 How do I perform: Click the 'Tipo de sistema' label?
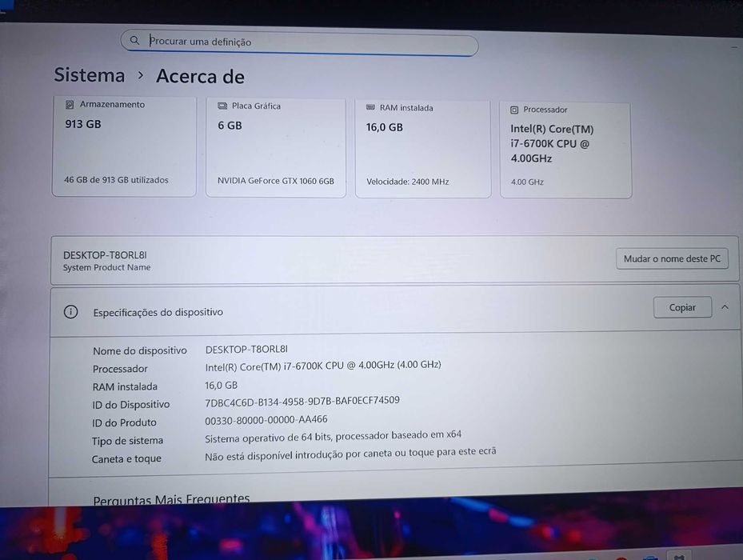(x=127, y=441)
